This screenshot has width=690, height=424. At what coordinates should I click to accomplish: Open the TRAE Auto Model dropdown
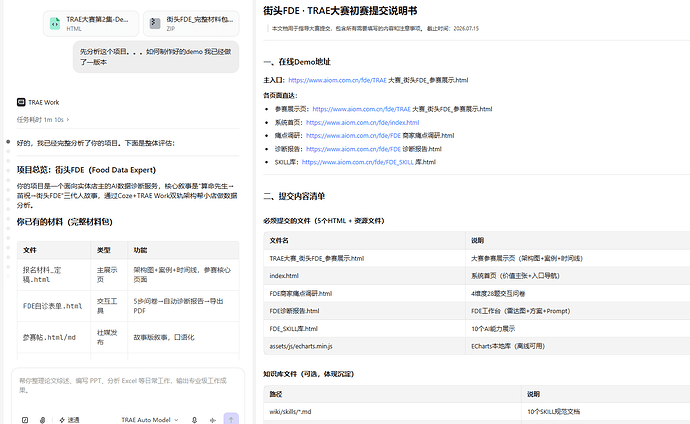(150, 420)
